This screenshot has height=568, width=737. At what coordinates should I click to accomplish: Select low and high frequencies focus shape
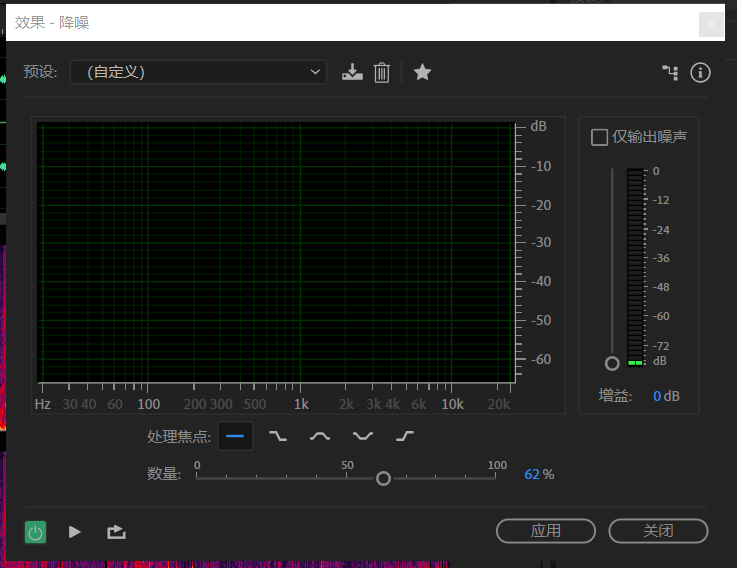coord(363,436)
